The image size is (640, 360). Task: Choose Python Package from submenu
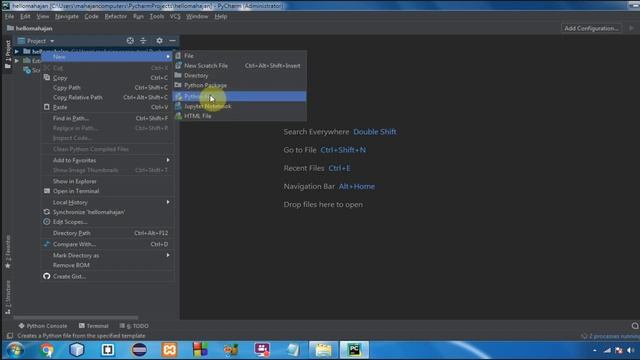point(240,85)
